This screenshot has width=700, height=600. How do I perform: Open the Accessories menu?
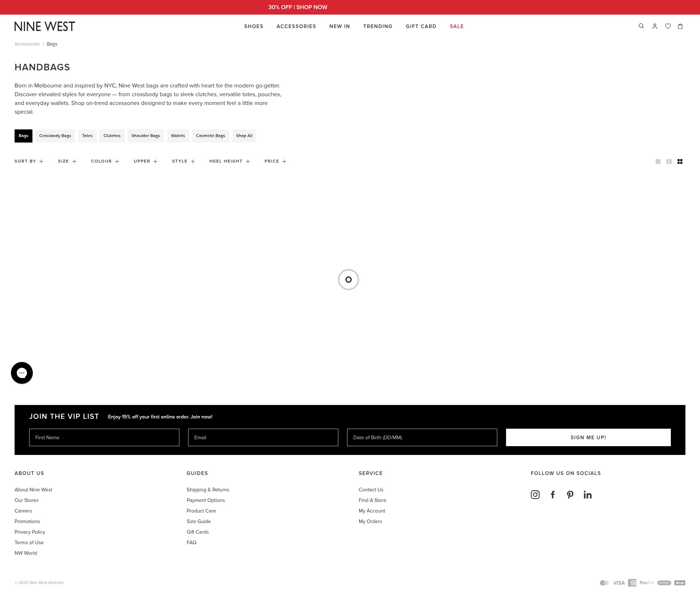tap(296, 26)
